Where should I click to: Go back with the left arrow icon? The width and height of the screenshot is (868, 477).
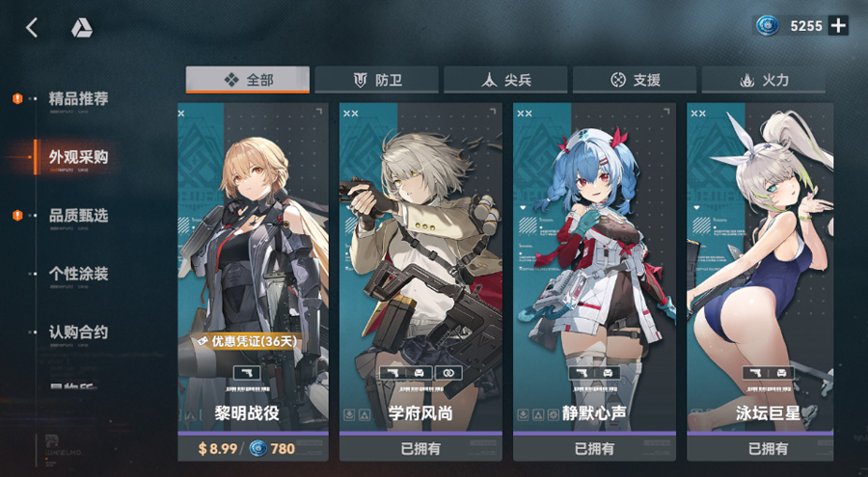click(32, 27)
